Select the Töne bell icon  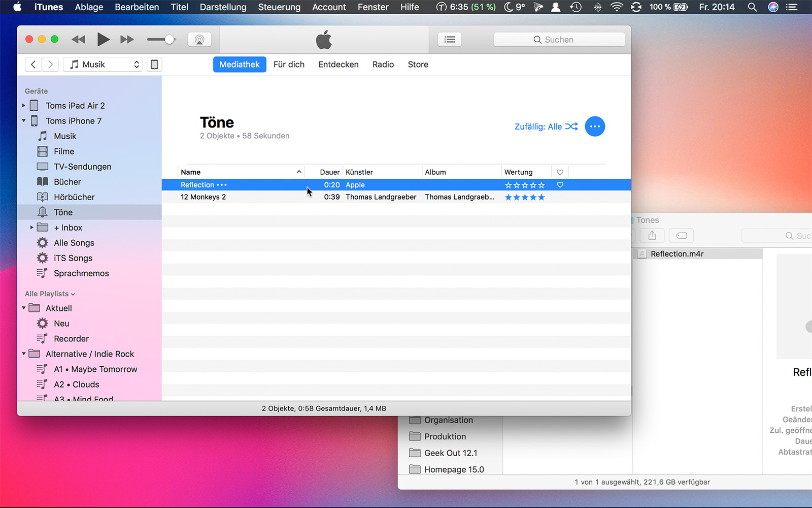43,212
